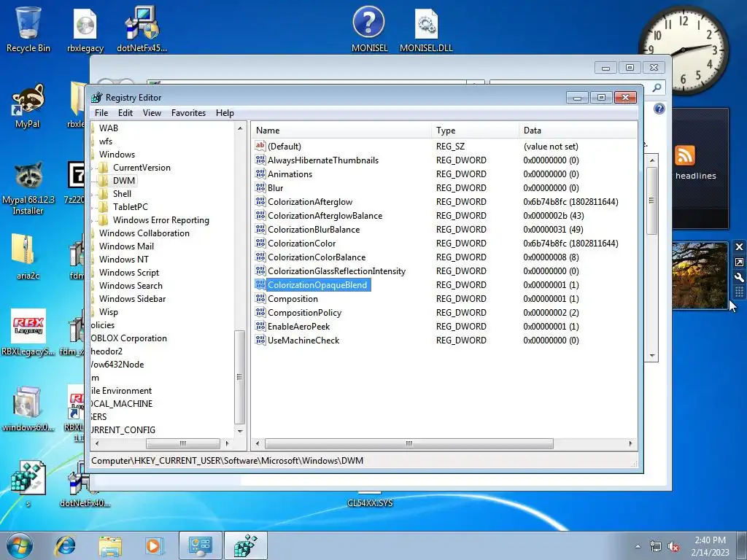Select Windows Error Reporting key
Viewport: 747px width, 560px height.
tap(161, 220)
